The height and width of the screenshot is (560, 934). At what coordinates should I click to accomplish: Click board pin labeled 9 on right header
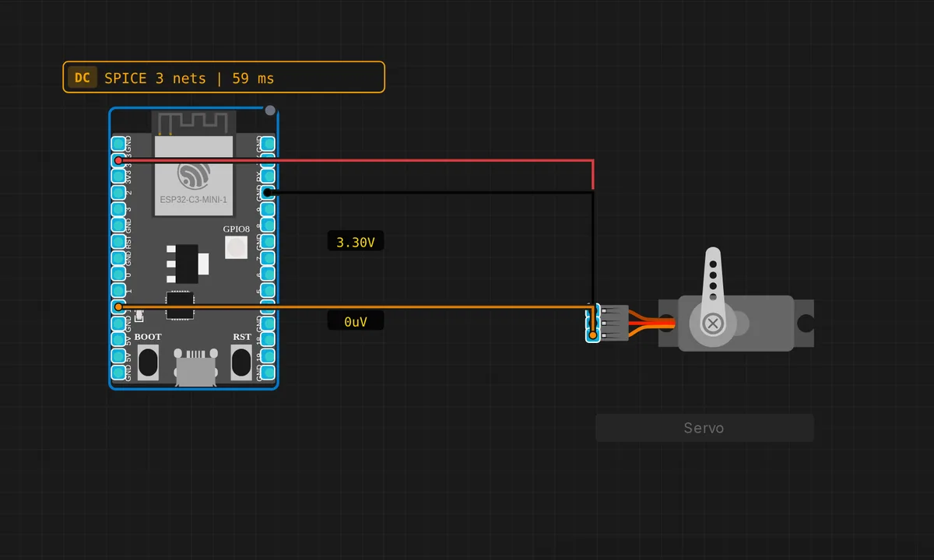pos(267,208)
